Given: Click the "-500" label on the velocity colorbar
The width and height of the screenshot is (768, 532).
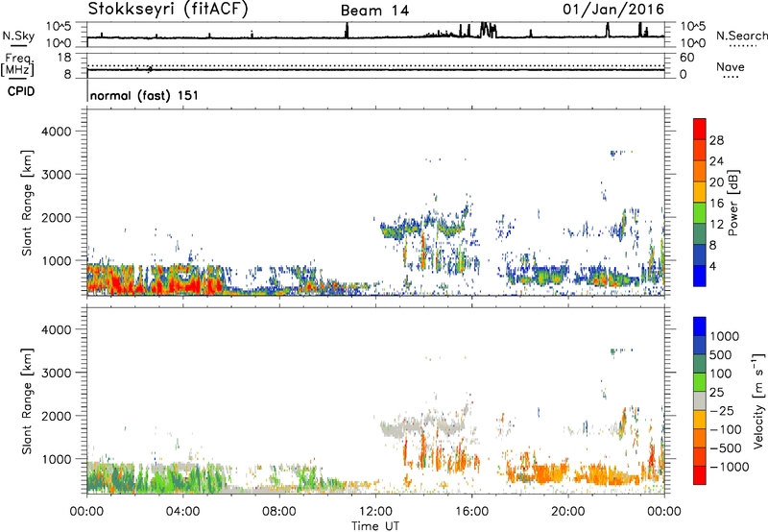Looking at the screenshot, I should pos(726,448).
